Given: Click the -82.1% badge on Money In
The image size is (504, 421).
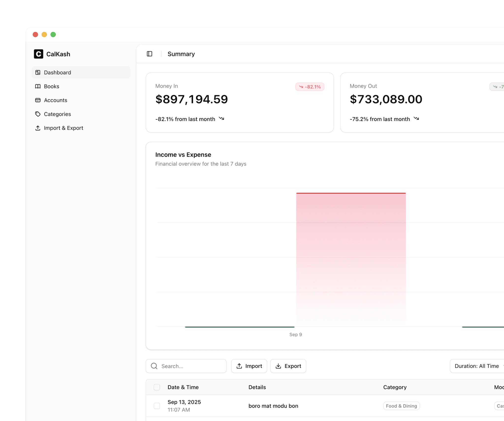Looking at the screenshot, I should click(310, 87).
